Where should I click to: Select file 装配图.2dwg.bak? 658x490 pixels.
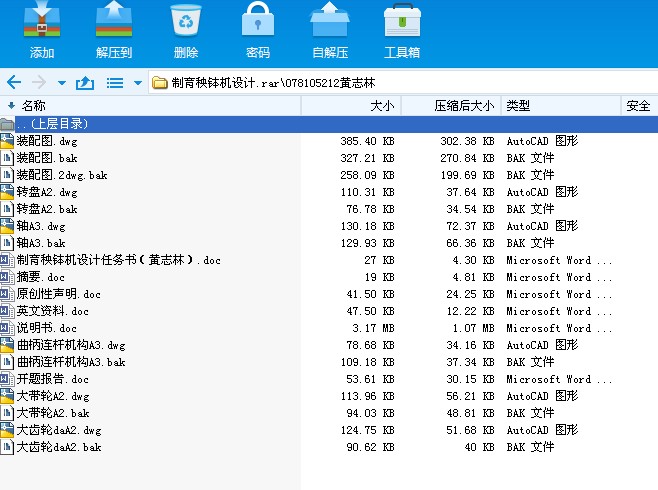(x=62, y=175)
